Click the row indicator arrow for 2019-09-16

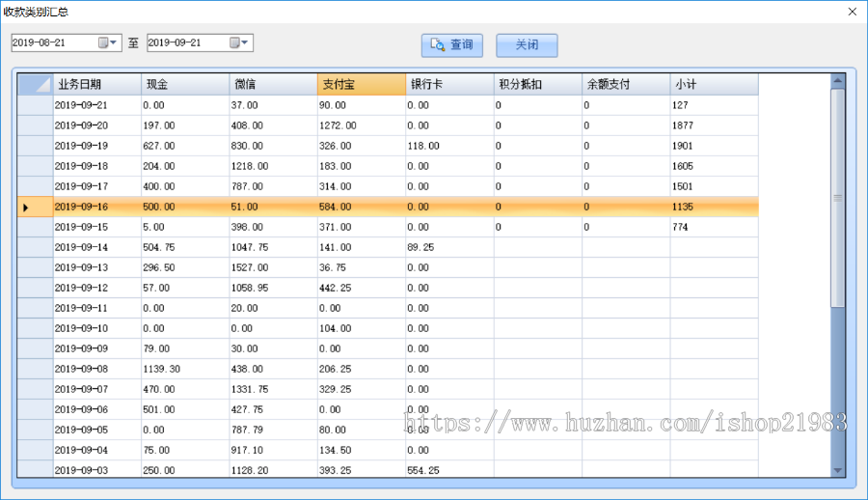(27, 207)
